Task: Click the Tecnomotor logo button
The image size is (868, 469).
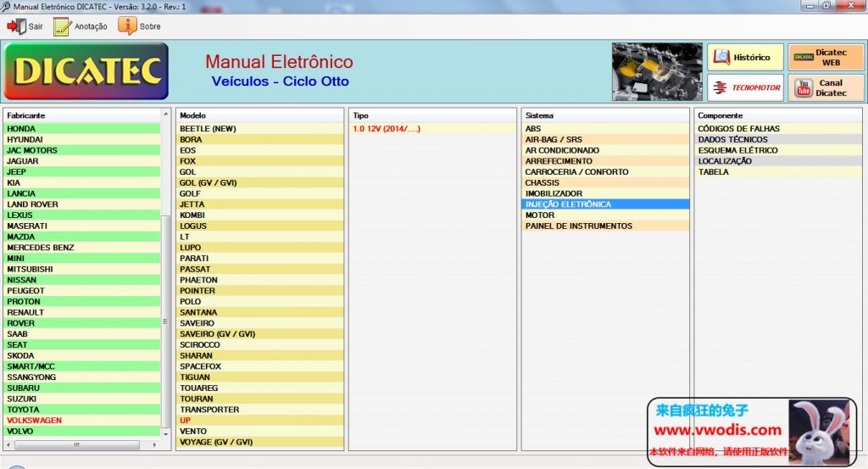Action: point(745,87)
